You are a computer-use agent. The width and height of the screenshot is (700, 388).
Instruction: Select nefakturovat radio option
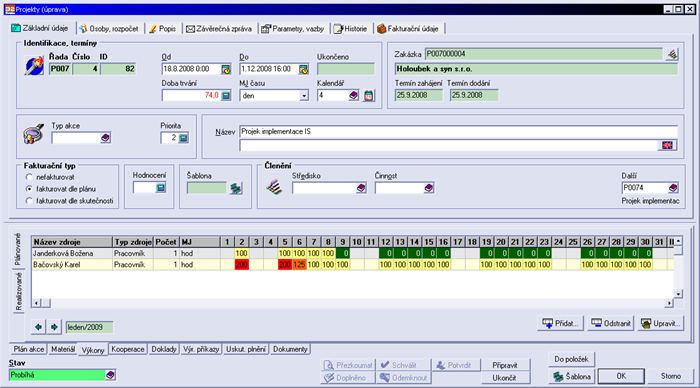click(x=29, y=177)
